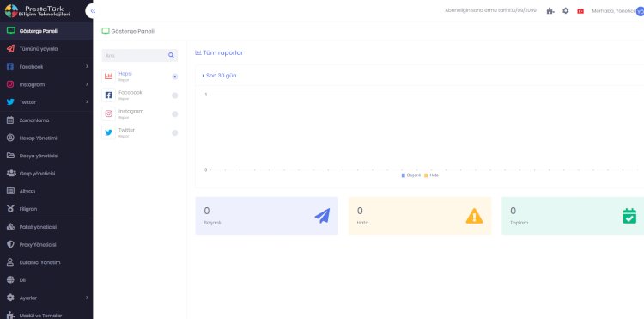Open Proxy Yöneticisi menu item
The height and width of the screenshot is (319, 644).
(x=46, y=244)
